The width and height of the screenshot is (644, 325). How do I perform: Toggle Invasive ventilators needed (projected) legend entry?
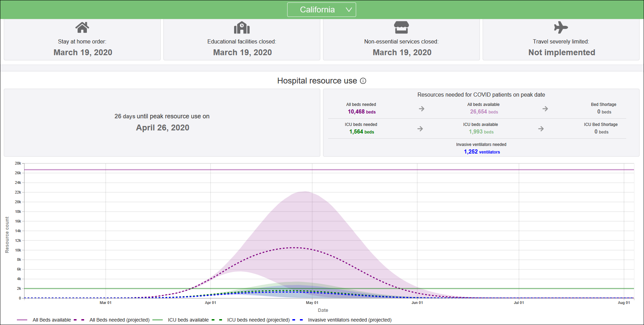click(x=342, y=320)
